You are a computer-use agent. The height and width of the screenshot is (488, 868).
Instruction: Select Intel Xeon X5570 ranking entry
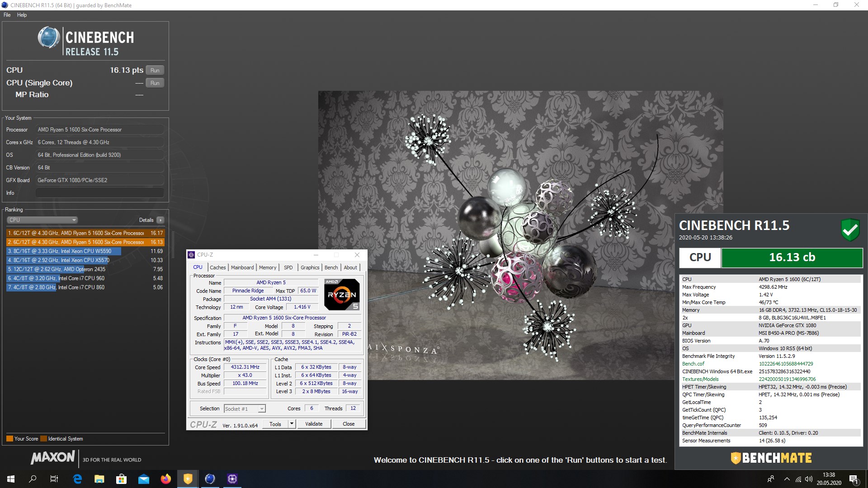pos(85,260)
